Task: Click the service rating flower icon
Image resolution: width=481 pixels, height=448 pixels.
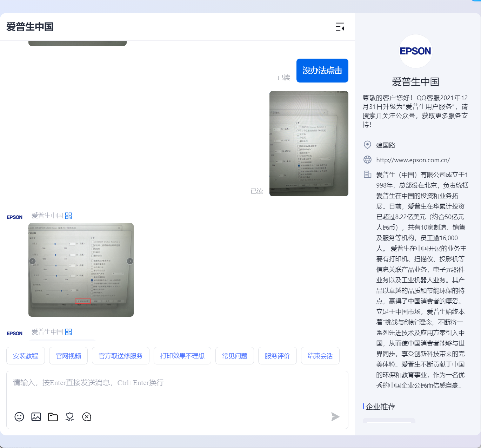Action: 70,417
